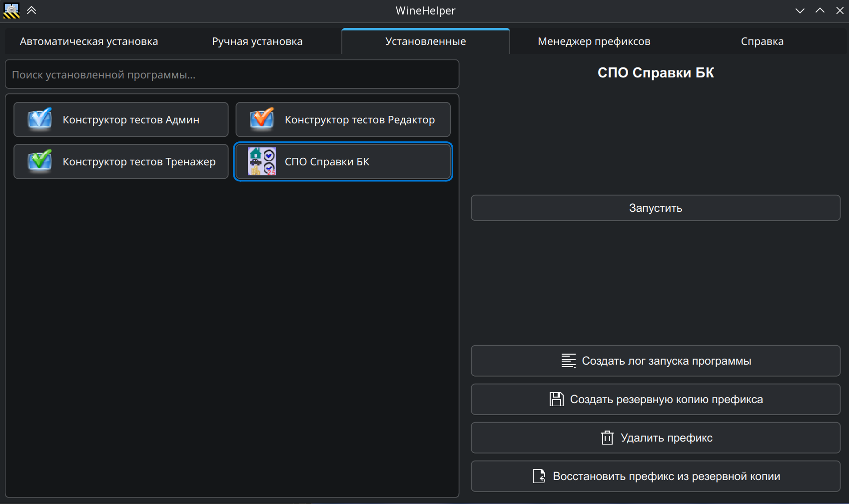Open the Автоматическая установка tab
Screen dimensions: 849x504
coord(89,41)
